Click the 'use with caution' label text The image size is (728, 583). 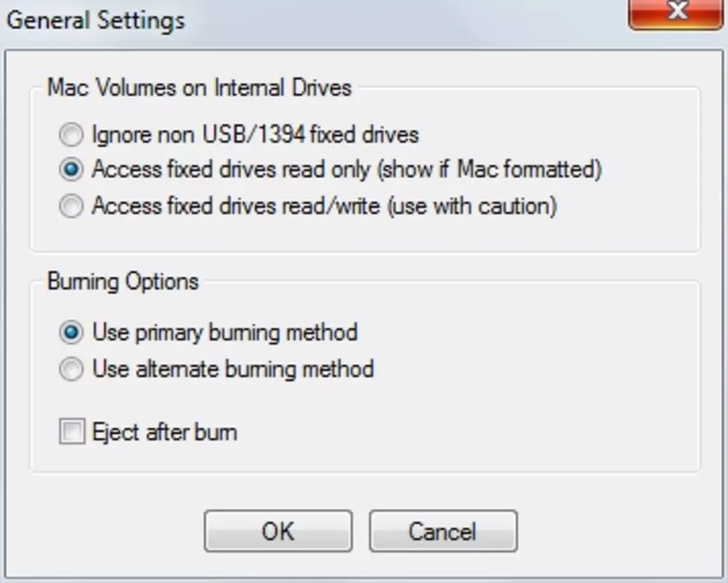(x=472, y=206)
